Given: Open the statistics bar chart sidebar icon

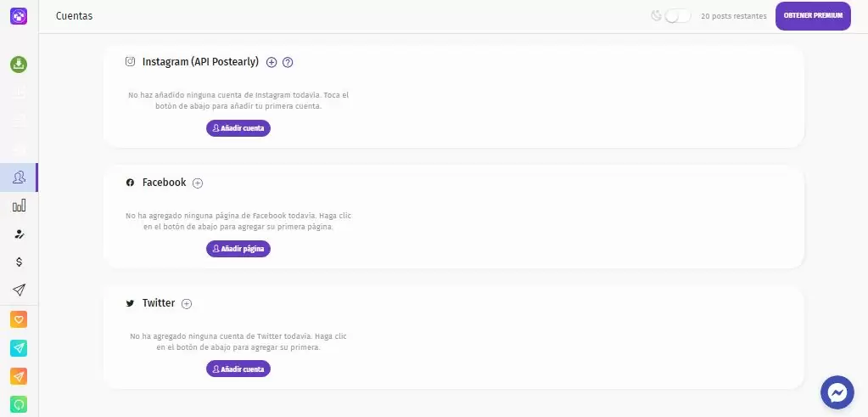Looking at the screenshot, I should tap(19, 206).
